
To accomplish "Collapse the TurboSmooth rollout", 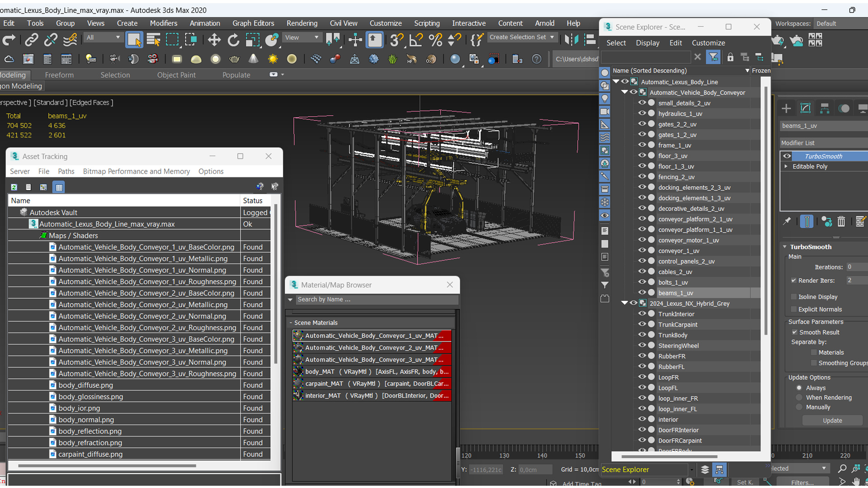I will (x=785, y=247).
